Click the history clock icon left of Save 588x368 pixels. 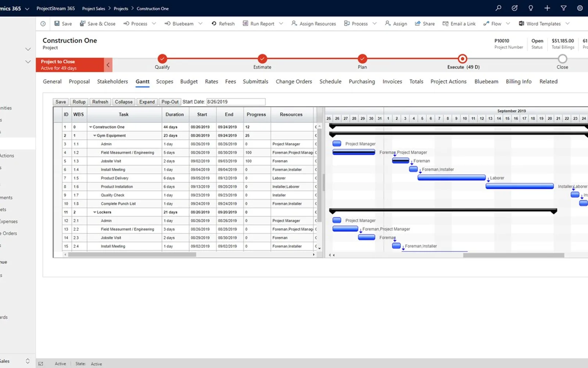[43, 24]
